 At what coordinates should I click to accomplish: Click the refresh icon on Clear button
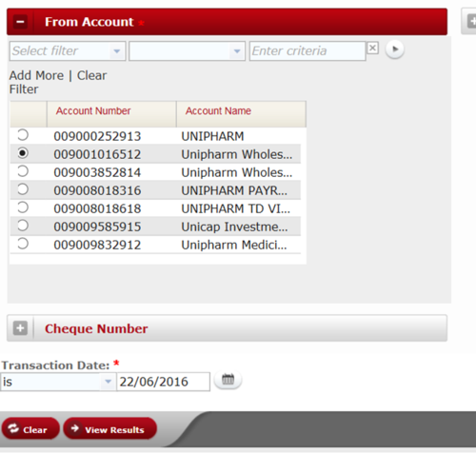coord(13,428)
